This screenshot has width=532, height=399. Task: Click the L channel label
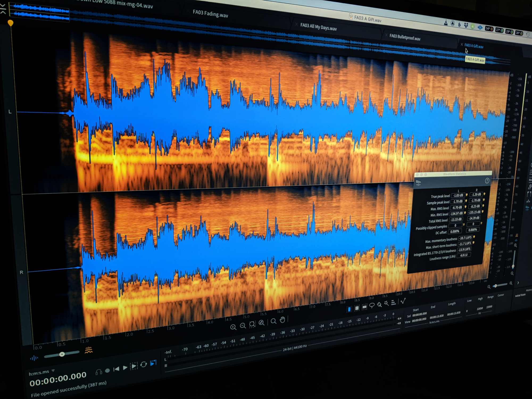(x=10, y=112)
